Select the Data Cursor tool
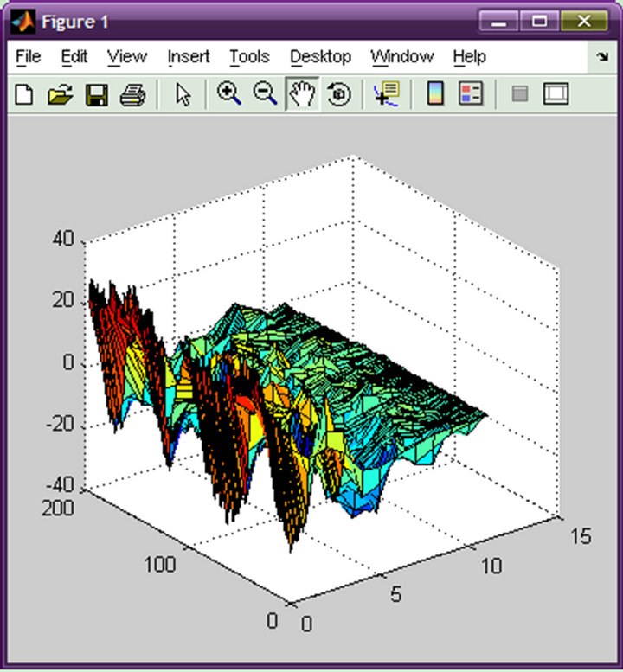 tap(385, 94)
